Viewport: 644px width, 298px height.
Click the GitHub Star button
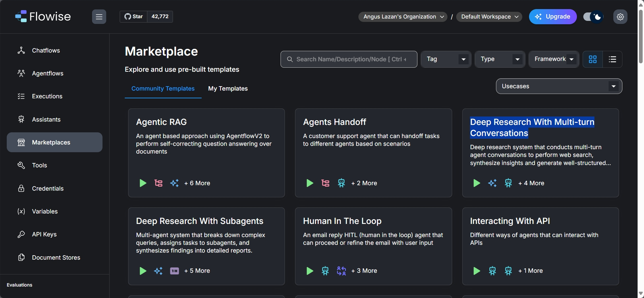[134, 16]
